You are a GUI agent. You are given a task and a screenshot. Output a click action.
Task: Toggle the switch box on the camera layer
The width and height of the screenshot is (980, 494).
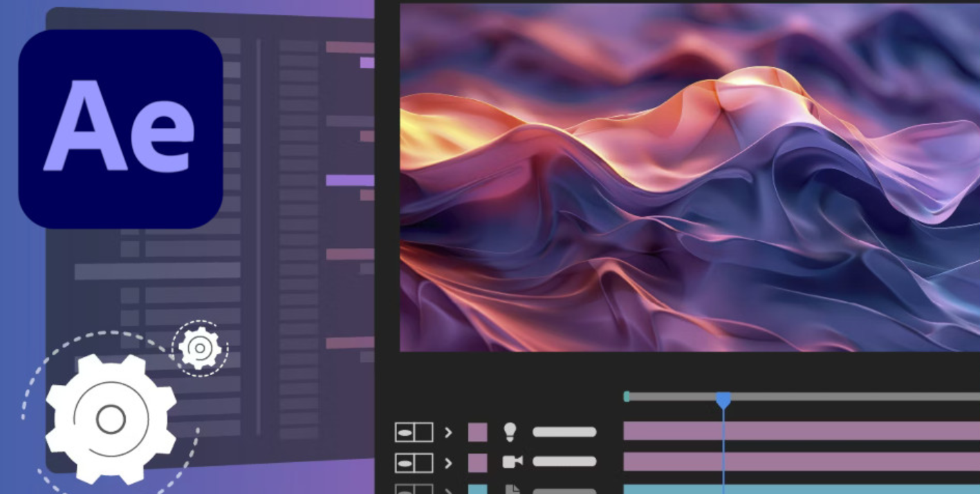(414, 463)
